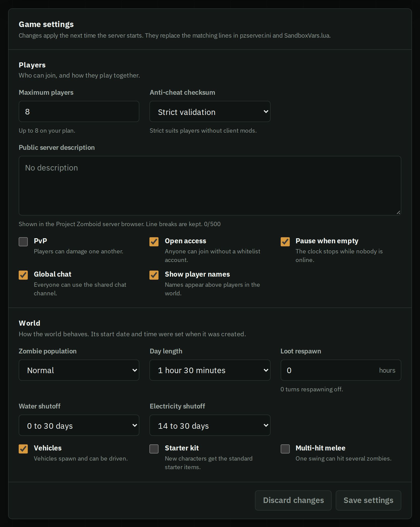Click 'Strict suits players without client mods.'
420x527 pixels.
pos(203,131)
